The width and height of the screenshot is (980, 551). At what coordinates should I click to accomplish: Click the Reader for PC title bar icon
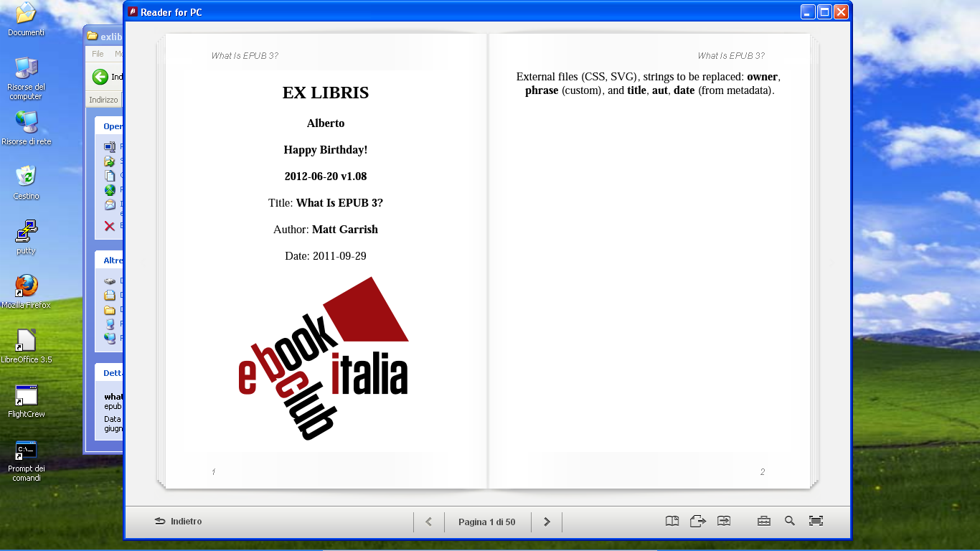click(132, 11)
